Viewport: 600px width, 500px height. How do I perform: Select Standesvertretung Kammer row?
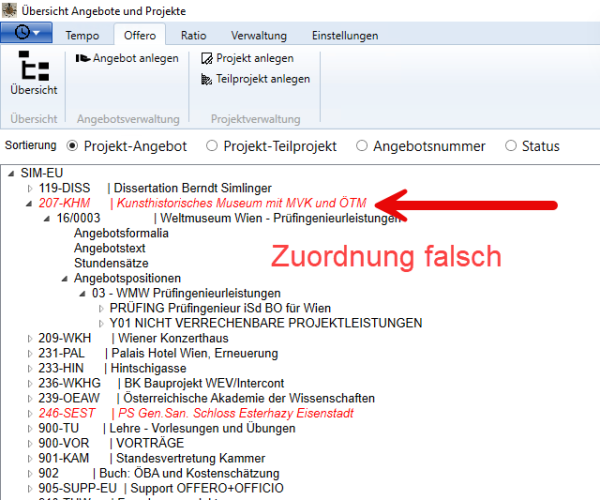pos(152,458)
